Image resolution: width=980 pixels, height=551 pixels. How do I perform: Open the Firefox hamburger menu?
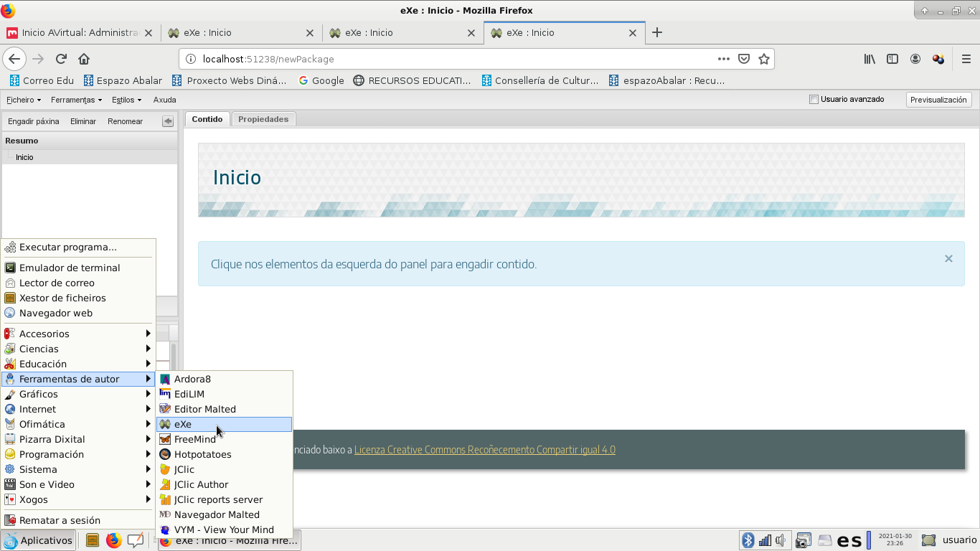(966, 59)
